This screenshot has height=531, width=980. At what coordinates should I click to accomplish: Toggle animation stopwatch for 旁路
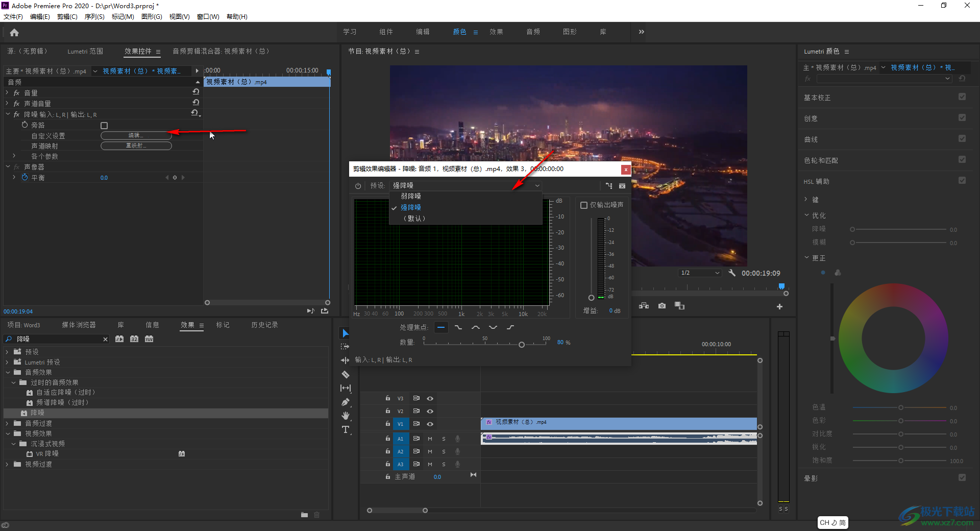(x=25, y=125)
